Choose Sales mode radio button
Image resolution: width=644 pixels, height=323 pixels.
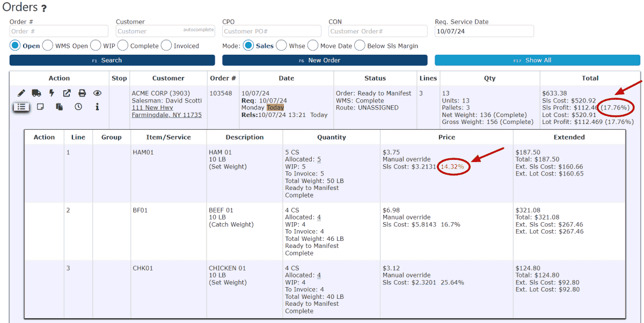pos(248,46)
